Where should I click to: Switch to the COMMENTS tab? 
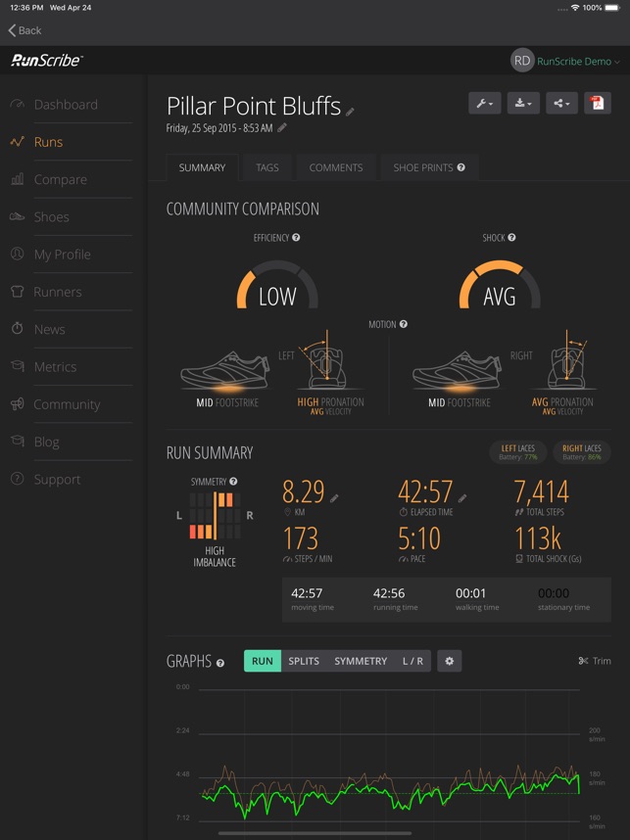click(x=336, y=167)
